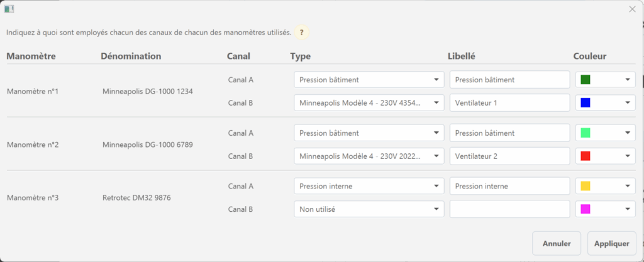Click the Ventilateur 1 label field

click(509, 102)
